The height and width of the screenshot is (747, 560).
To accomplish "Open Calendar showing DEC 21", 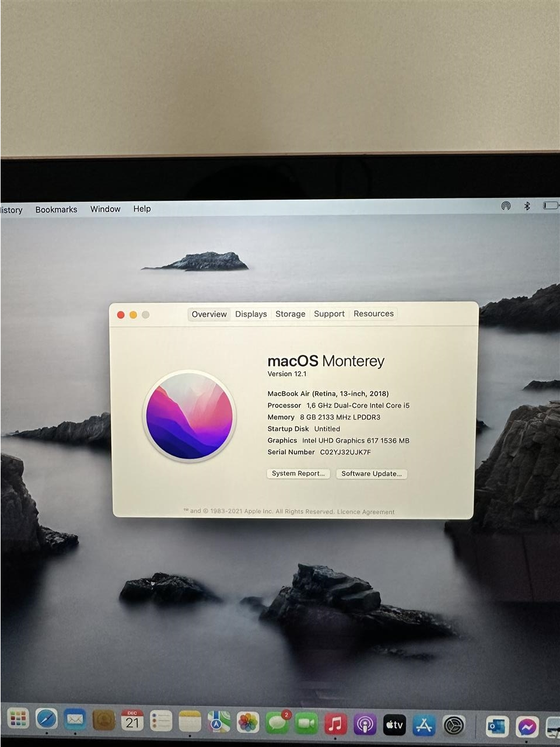I will 132,721.
